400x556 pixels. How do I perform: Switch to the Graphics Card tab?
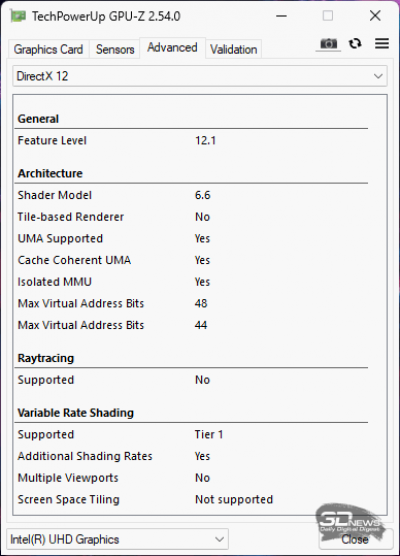[x=48, y=49]
